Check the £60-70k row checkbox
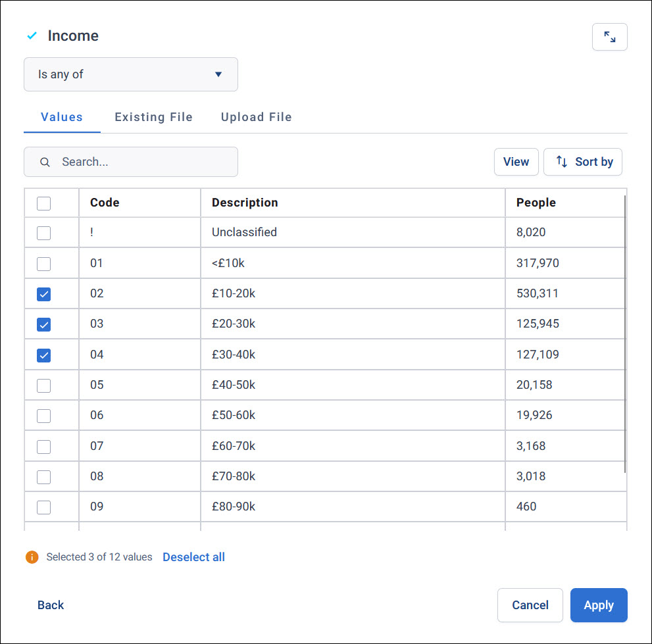 click(x=43, y=447)
